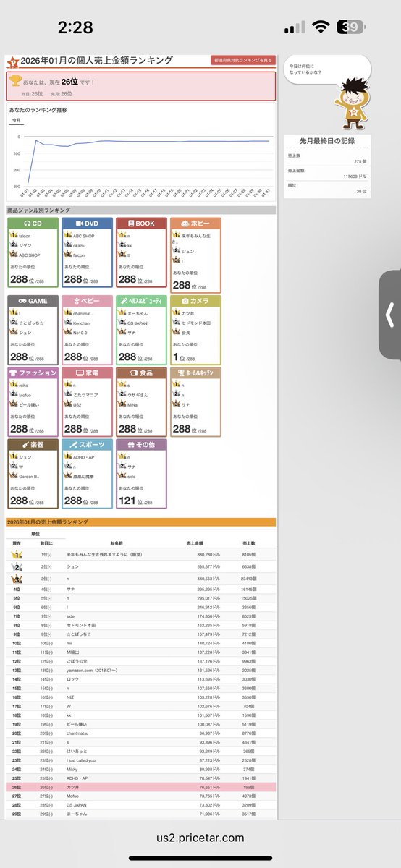
Task: Click the 前日比 column header
Action: 46,542
